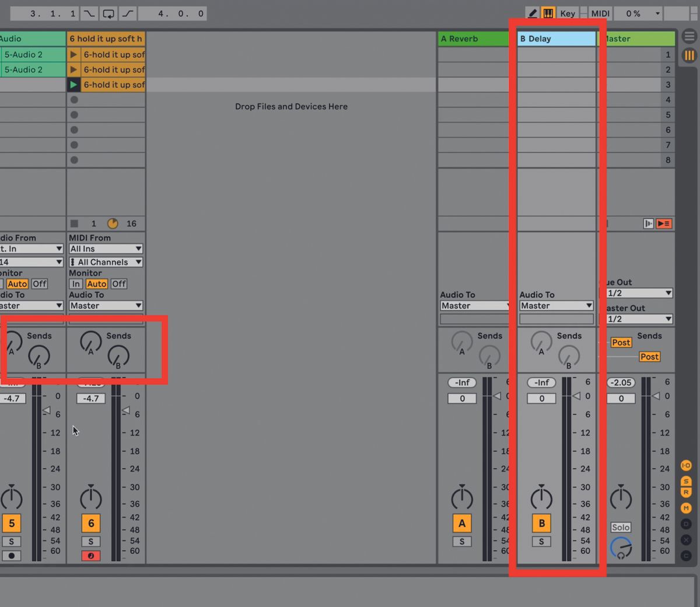Enter MIDI mapping mode
700x607 pixels.
pyautogui.click(x=600, y=13)
